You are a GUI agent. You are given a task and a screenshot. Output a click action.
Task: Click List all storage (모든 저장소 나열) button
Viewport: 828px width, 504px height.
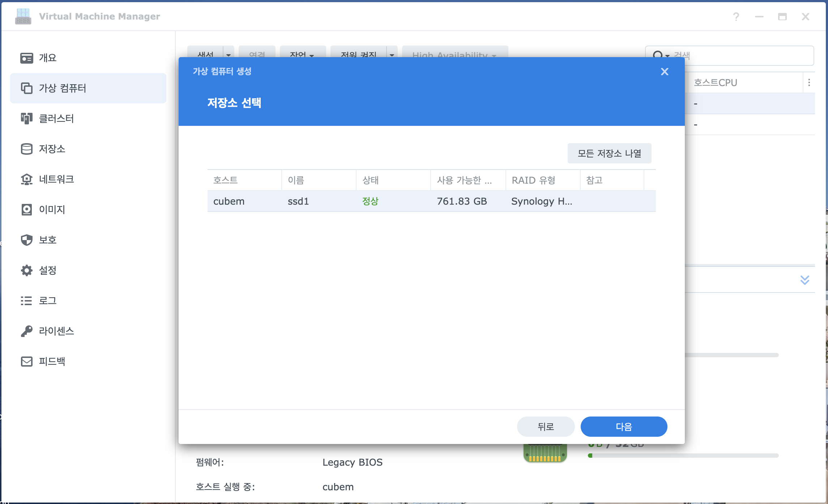609,153
